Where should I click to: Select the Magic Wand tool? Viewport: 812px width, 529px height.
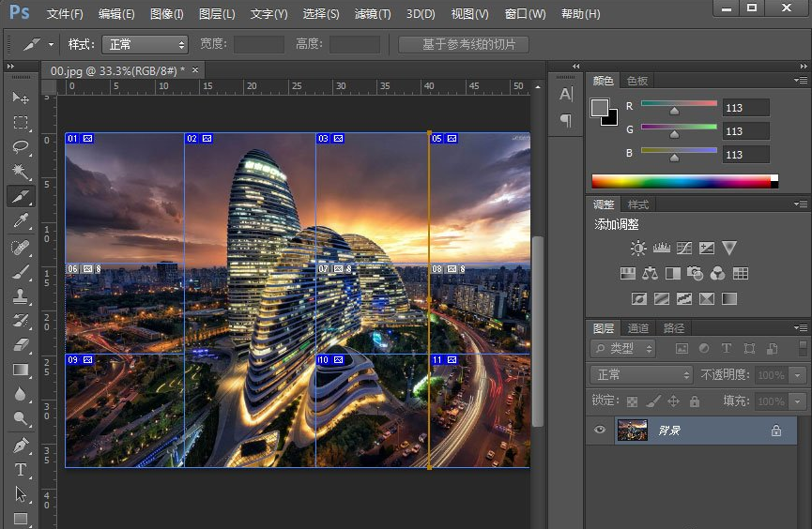(21, 172)
